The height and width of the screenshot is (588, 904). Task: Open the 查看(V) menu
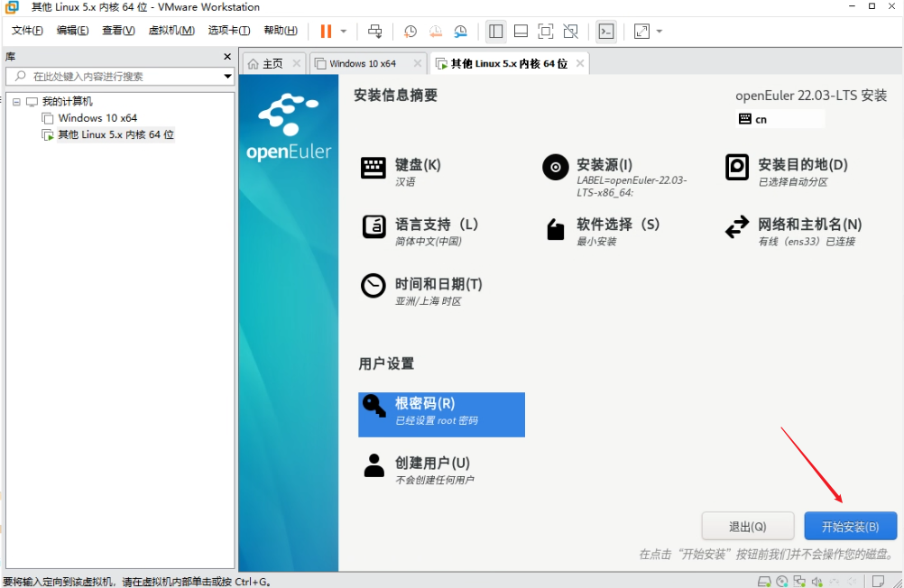click(x=118, y=31)
